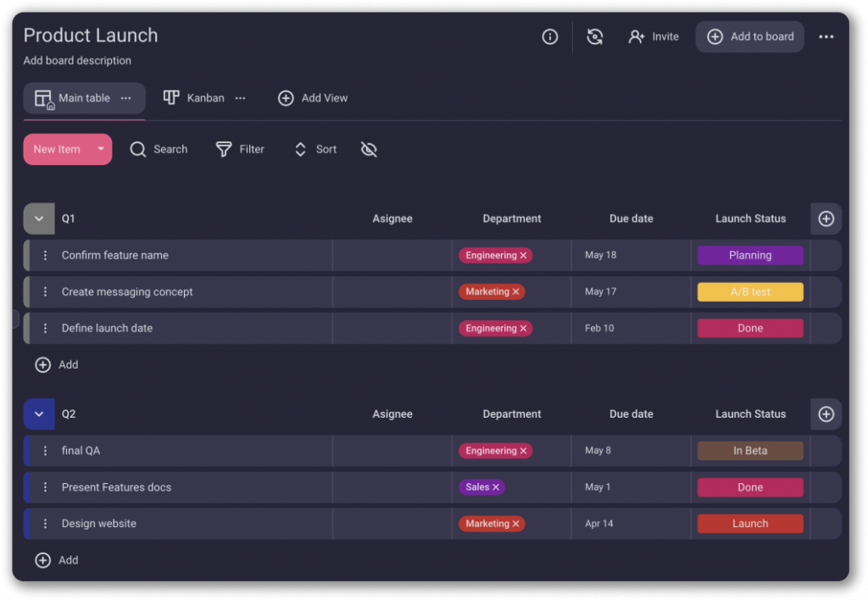Remove Sales tag from Present Features docs
This screenshot has height=600, width=868.
496,487
